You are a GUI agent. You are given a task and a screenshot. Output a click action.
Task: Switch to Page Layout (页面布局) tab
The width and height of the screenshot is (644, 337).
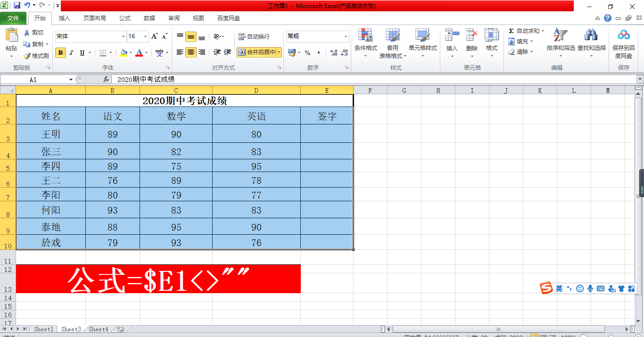click(x=95, y=18)
